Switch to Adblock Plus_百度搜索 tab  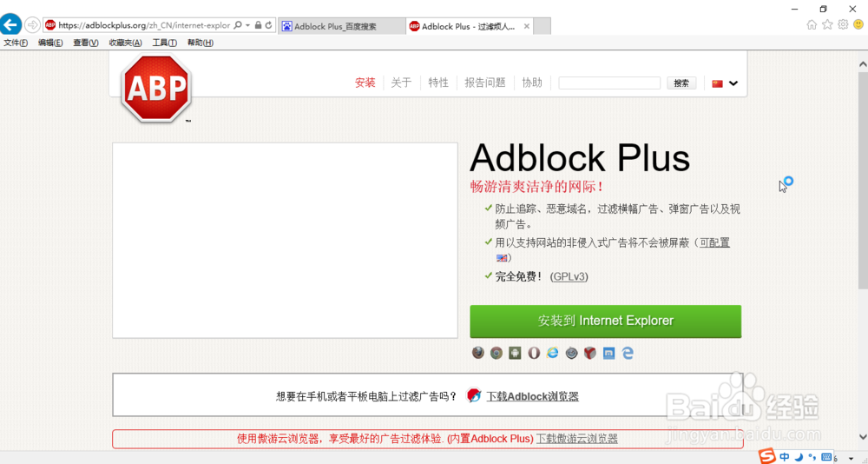[342, 26]
